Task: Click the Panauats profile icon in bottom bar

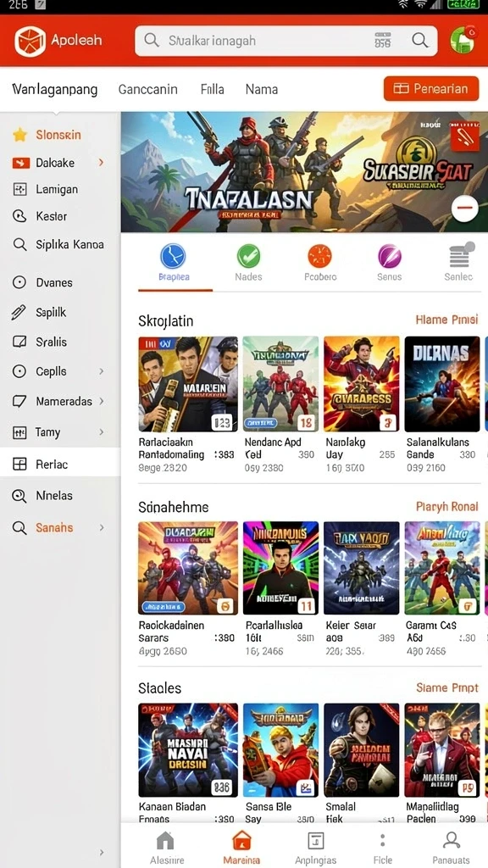Action: point(452,840)
